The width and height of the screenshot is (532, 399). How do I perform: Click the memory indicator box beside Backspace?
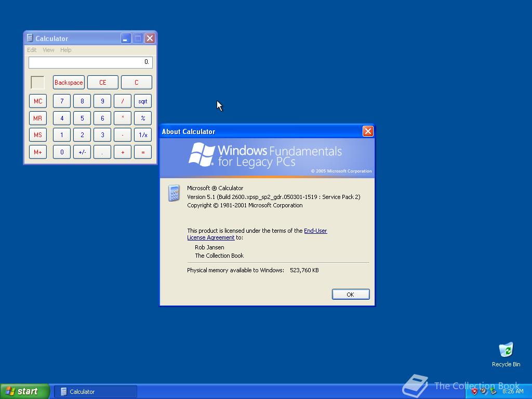[37, 83]
